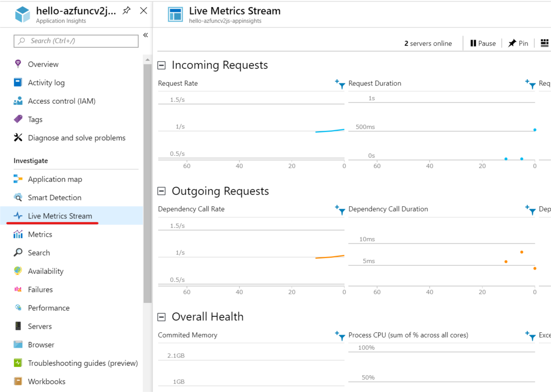The height and width of the screenshot is (392, 551).
Task: Open the Availability blade
Action: (46, 271)
